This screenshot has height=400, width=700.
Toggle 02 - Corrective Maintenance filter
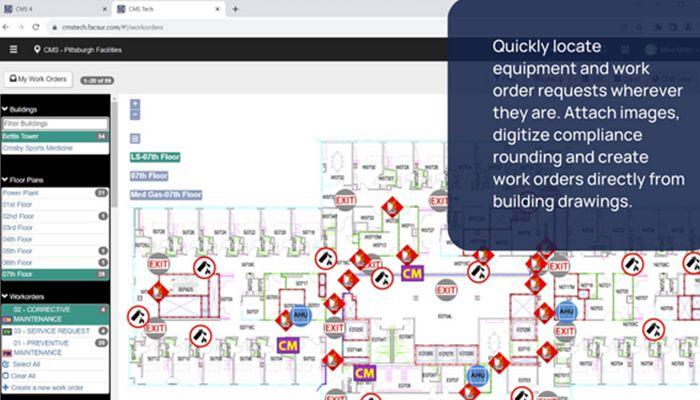pos(55,314)
